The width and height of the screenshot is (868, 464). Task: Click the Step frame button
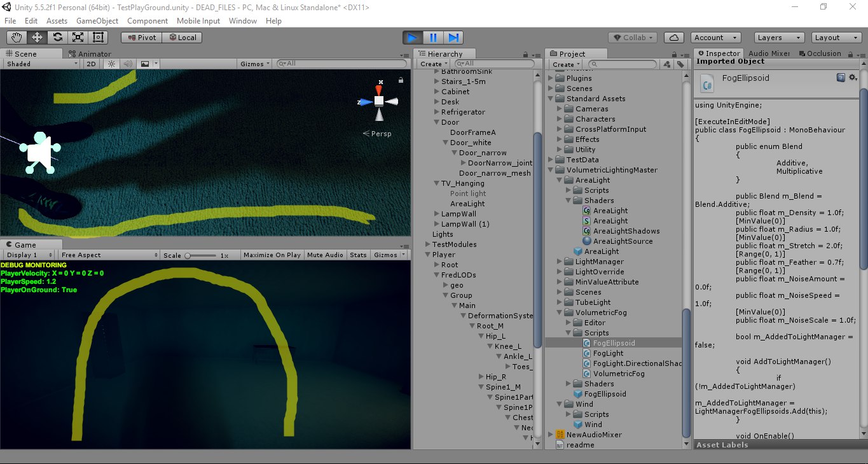tap(453, 38)
